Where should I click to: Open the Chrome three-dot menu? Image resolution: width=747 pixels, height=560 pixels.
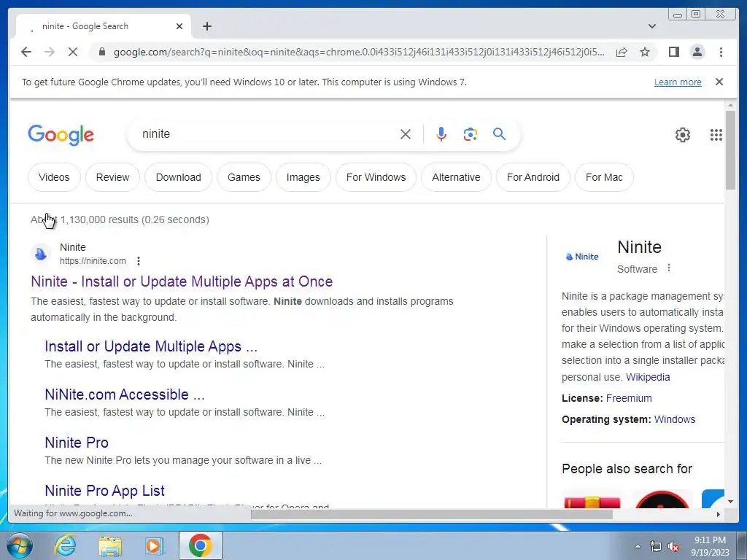pyautogui.click(x=721, y=52)
